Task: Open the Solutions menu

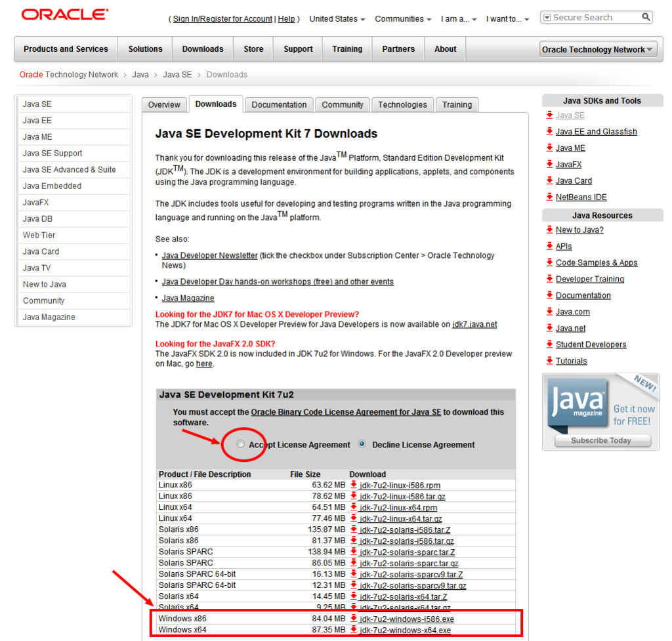Action: click(x=145, y=49)
